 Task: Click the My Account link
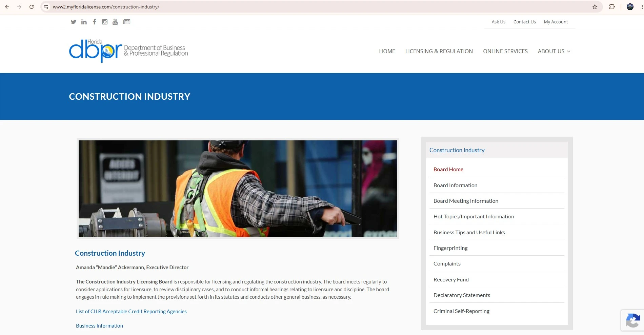pyautogui.click(x=556, y=22)
